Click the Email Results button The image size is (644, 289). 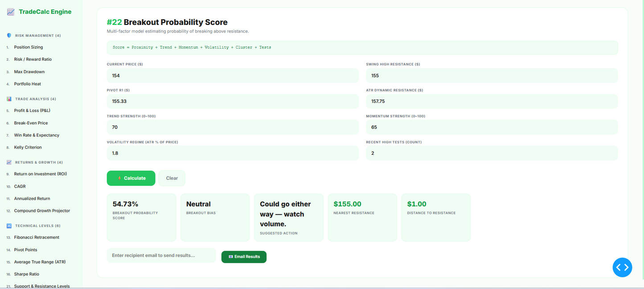pos(244,257)
